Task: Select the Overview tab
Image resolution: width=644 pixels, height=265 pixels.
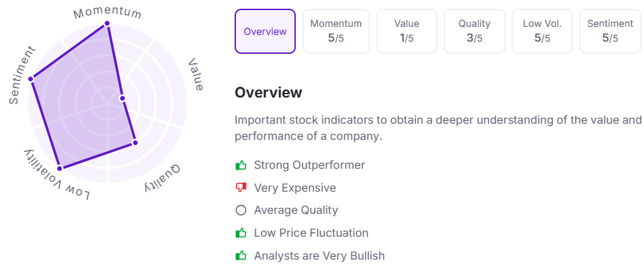Action: [265, 31]
